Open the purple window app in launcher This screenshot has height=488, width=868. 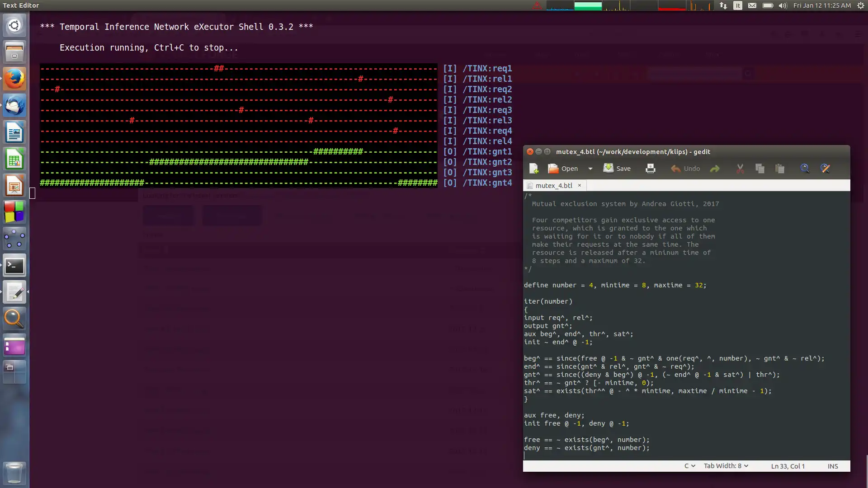pos(14,346)
